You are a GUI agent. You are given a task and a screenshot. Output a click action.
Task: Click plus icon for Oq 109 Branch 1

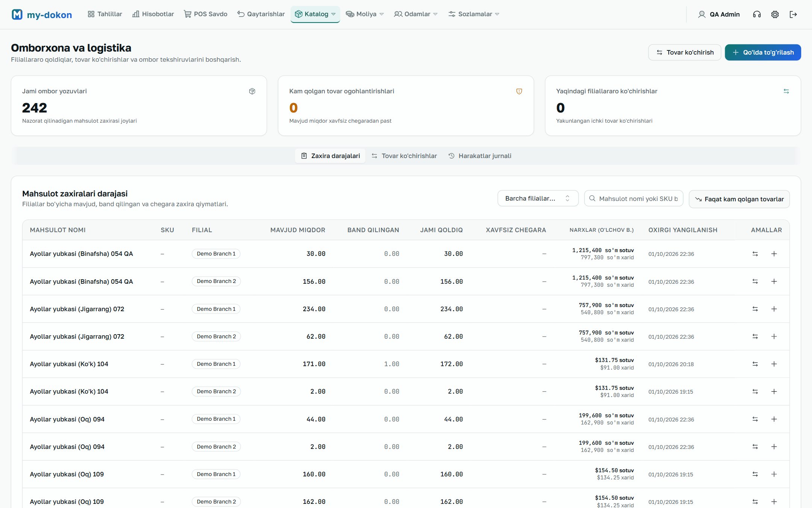click(774, 474)
